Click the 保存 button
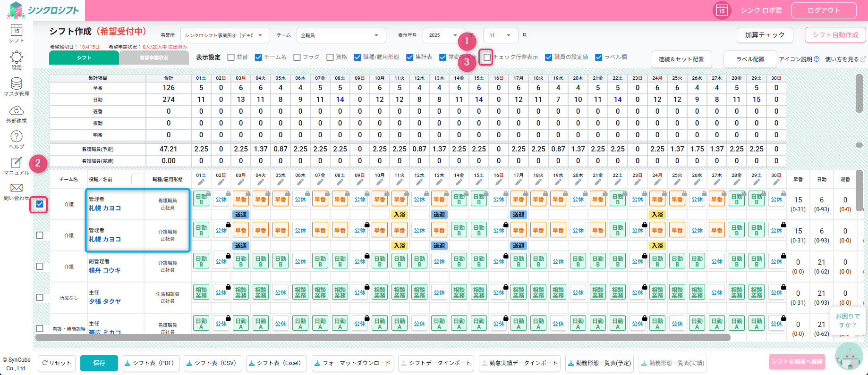This screenshot has width=868, height=375. pos(99,363)
